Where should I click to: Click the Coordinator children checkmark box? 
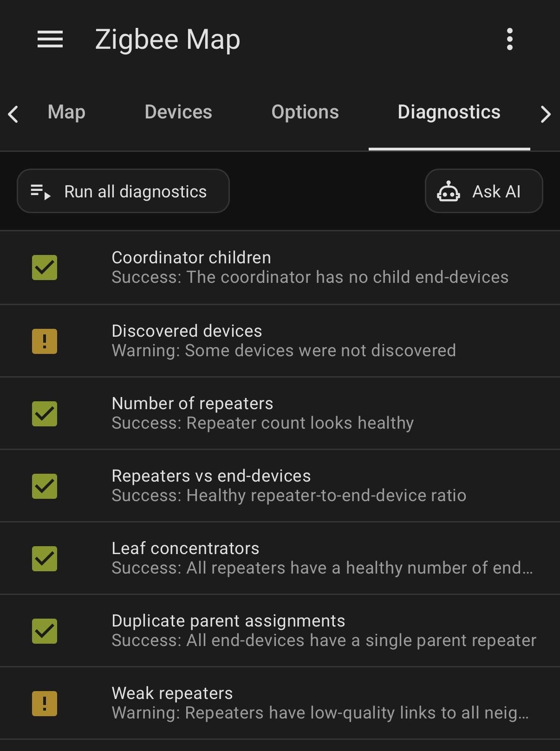[45, 268]
